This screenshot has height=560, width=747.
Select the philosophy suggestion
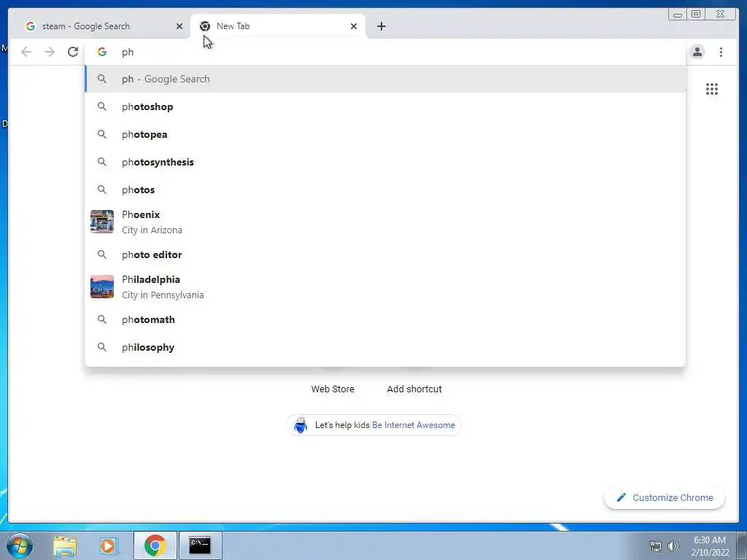coord(385,347)
